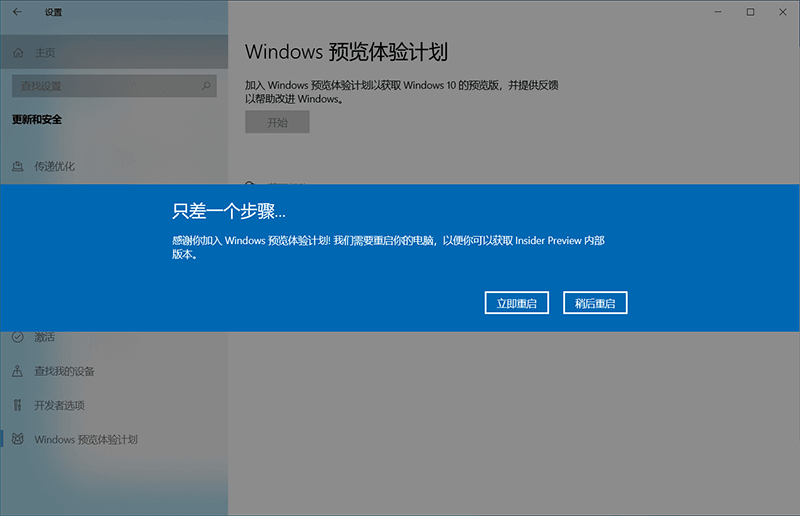Restart now with 立即重启 button
The height and width of the screenshot is (516, 800).
[x=516, y=303]
